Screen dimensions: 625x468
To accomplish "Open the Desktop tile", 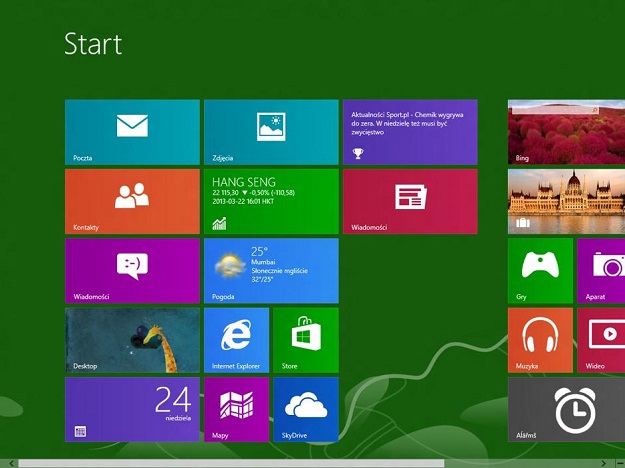I will [132, 340].
